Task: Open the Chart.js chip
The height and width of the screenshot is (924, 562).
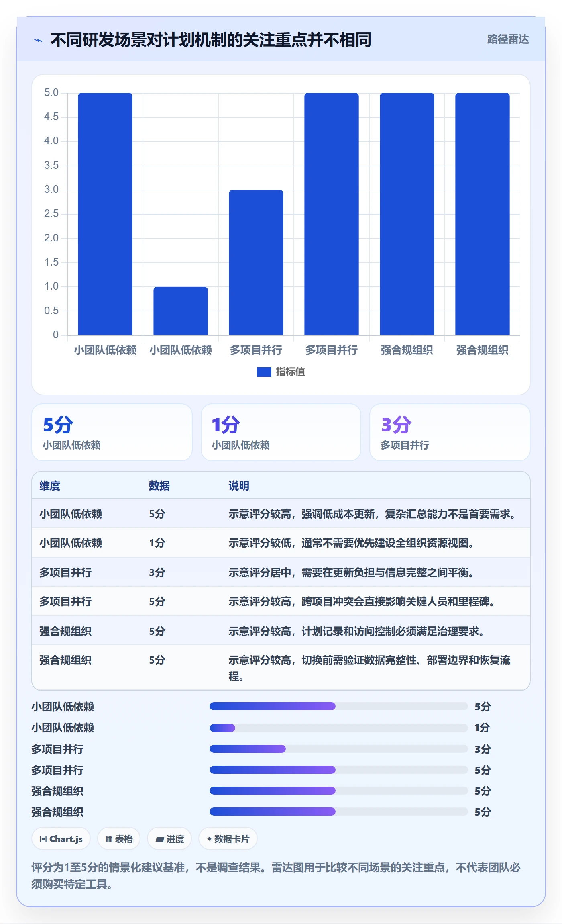Action: [x=61, y=839]
